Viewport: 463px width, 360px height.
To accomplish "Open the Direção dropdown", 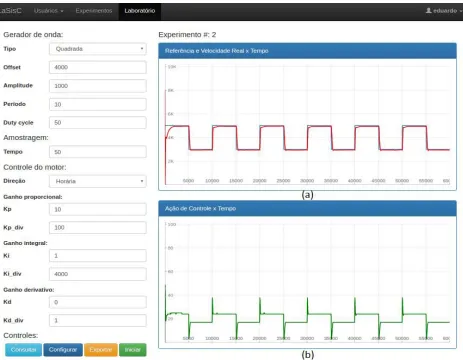I will [x=98, y=181].
